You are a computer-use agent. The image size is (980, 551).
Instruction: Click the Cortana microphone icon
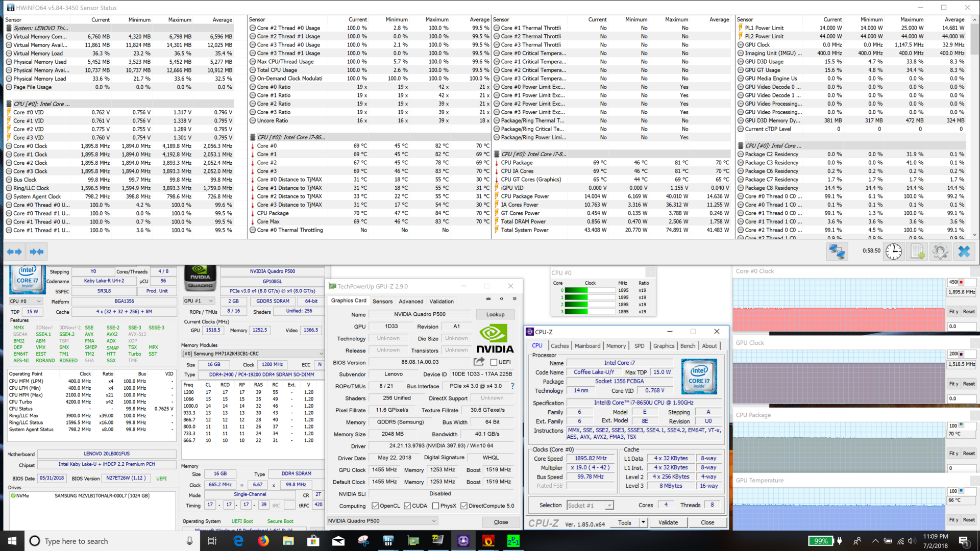[189, 541]
